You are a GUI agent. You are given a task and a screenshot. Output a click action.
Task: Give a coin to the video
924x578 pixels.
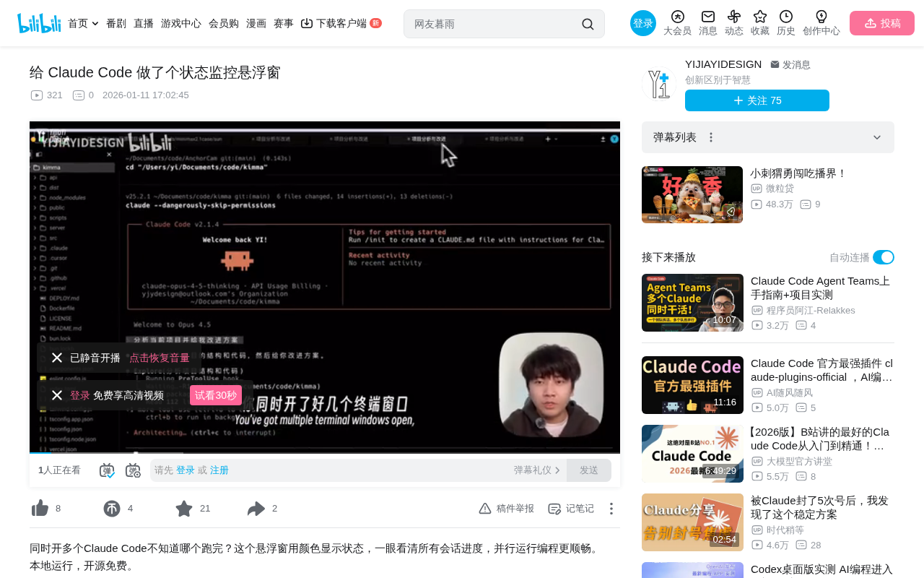112,509
